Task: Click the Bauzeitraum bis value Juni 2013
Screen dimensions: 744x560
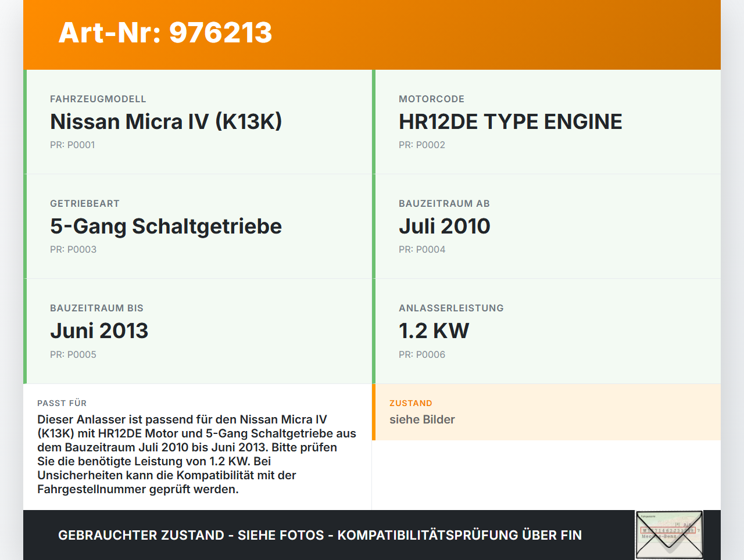Action: pos(99,330)
